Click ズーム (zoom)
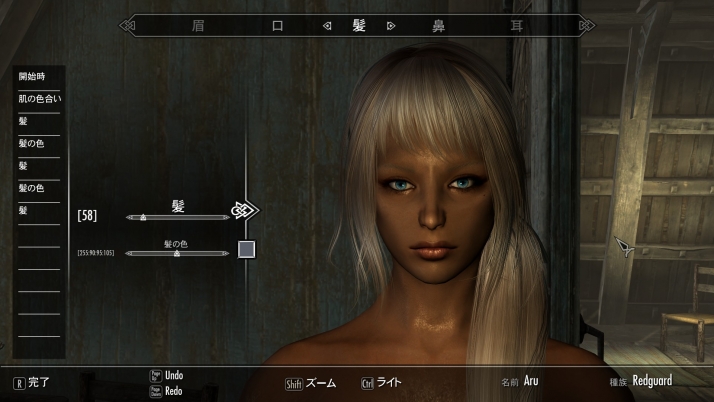This screenshot has height=402, width=714. [x=321, y=383]
